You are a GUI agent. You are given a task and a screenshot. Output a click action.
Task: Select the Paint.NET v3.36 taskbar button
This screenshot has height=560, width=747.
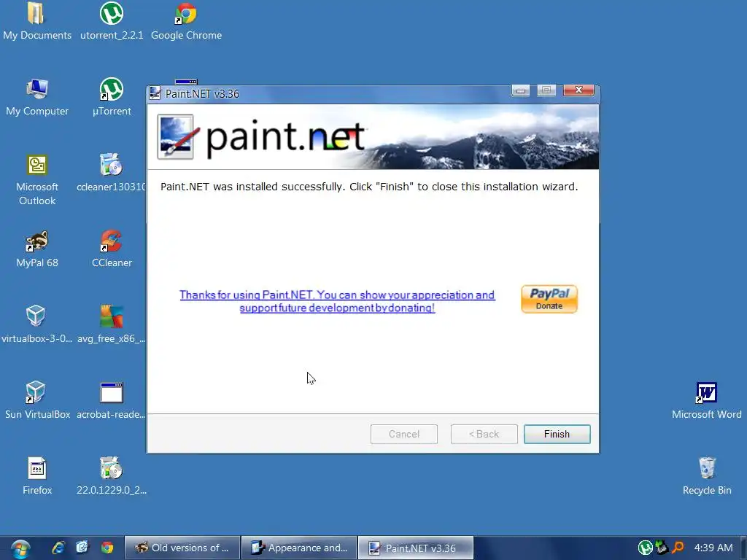click(x=415, y=548)
